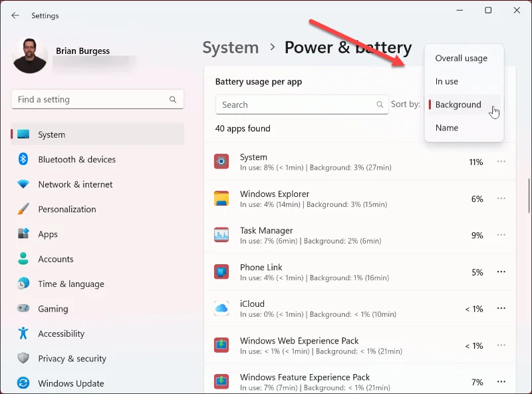Click the "40 apps found" text
Viewport: 532px width, 394px height.
tap(243, 128)
